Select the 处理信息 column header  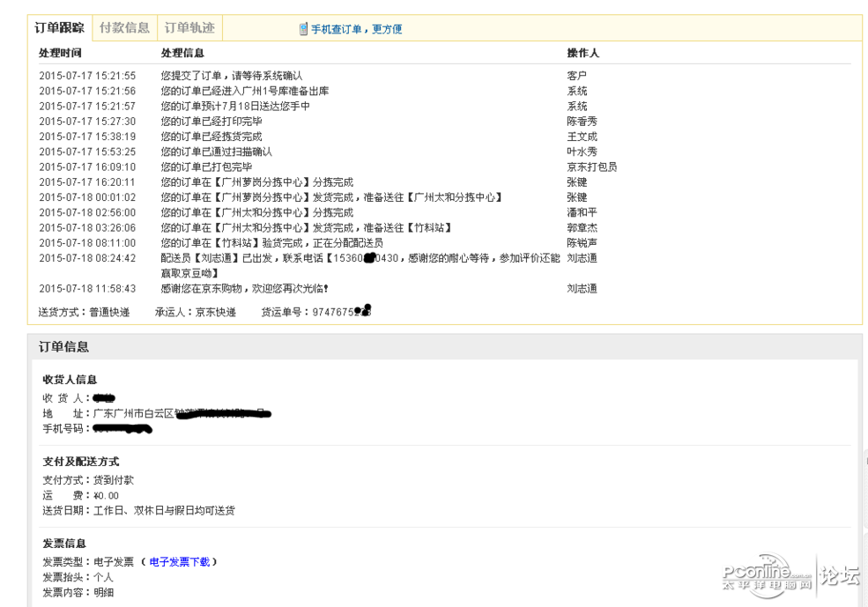point(182,53)
